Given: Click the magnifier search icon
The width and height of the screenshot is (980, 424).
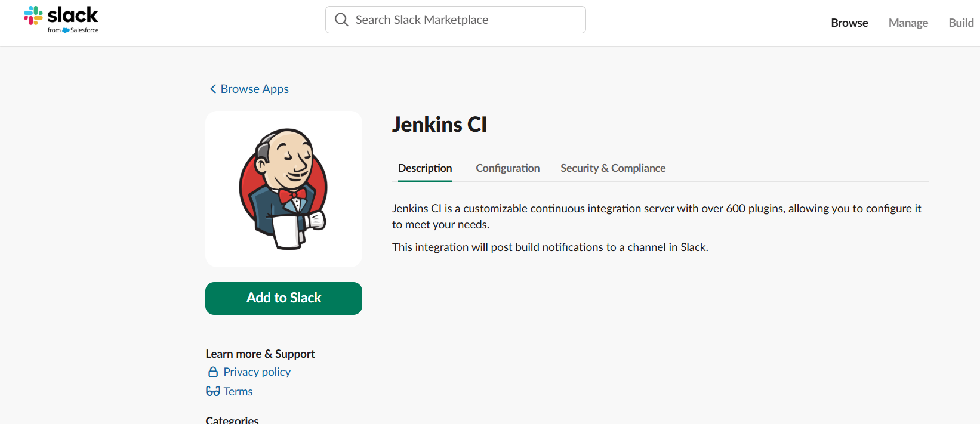Looking at the screenshot, I should click(x=341, y=20).
